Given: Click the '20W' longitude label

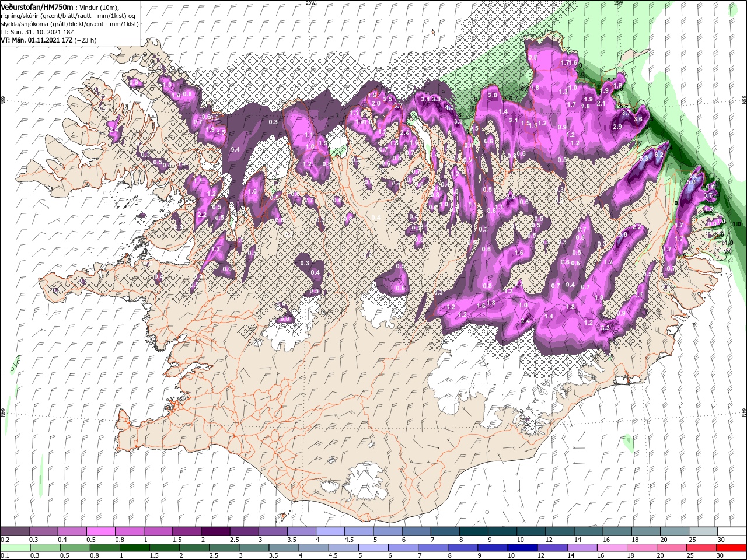Looking at the screenshot, I should point(311,3).
